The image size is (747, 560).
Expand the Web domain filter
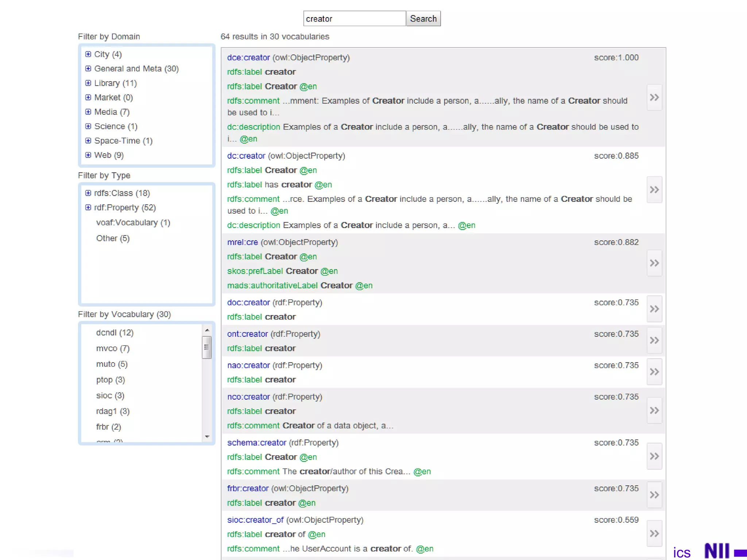pos(88,155)
